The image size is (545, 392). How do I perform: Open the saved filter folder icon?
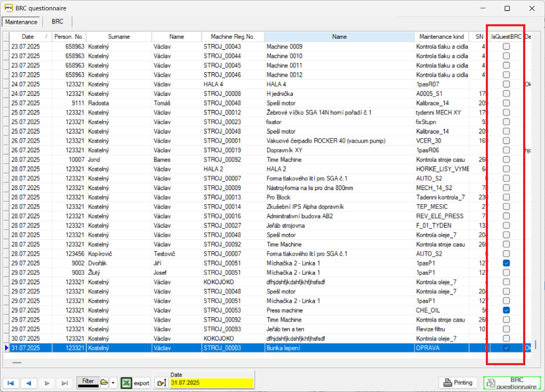click(104, 382)
